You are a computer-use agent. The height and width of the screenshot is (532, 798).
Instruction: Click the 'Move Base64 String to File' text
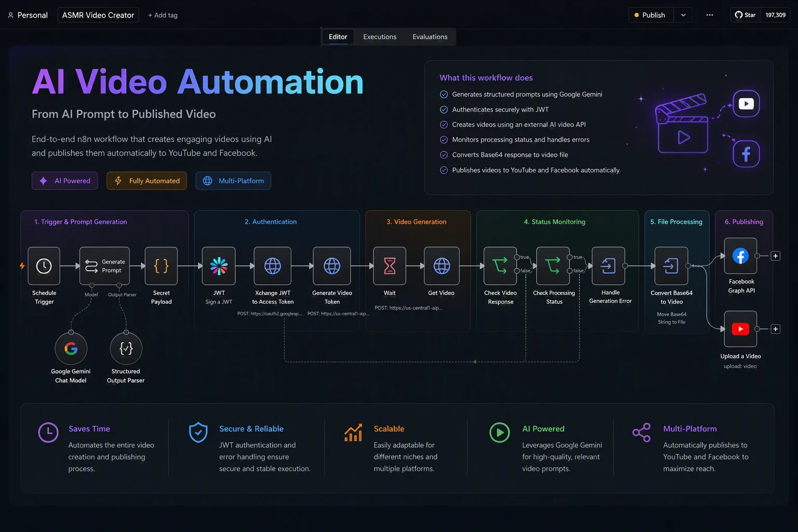[x=671, y=318]
